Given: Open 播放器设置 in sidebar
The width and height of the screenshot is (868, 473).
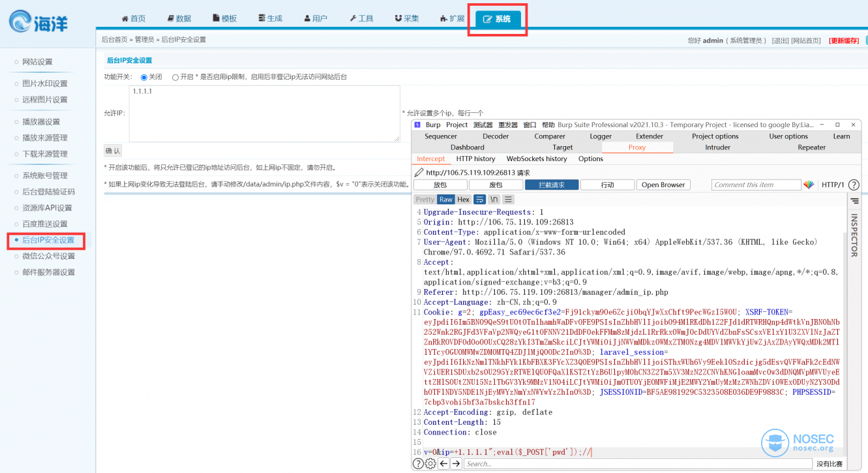Looking at the screenshot, I should coord(41,122).
